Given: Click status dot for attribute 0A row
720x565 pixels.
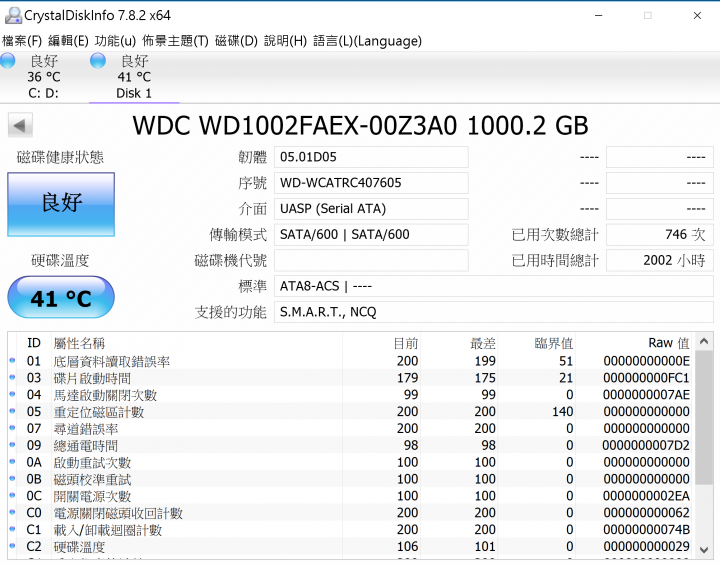Looking at the screenshot, I should click(x=12, y=462).
